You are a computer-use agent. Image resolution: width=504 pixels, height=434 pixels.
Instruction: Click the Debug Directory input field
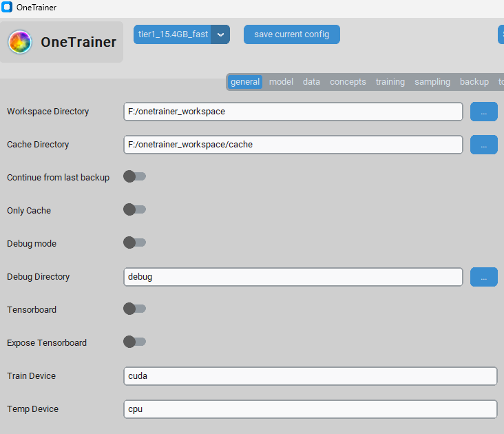point(293,277)
